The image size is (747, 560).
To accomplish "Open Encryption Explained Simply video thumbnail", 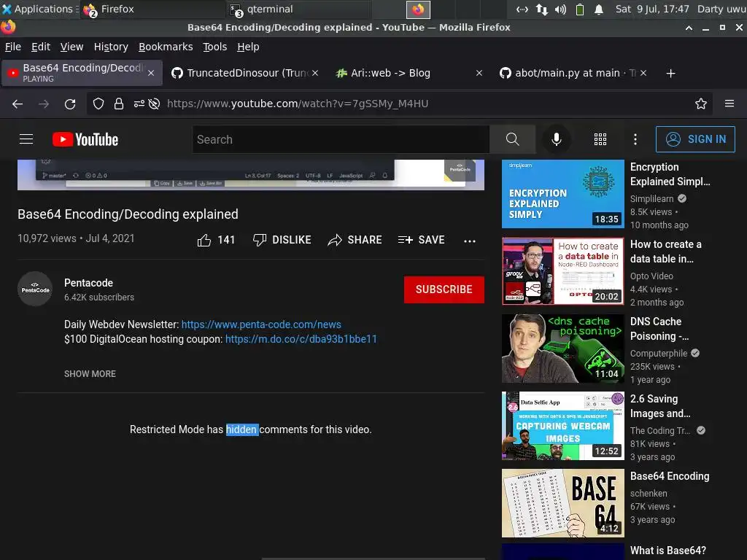I will pyautogui.click(x=562, y=194).
